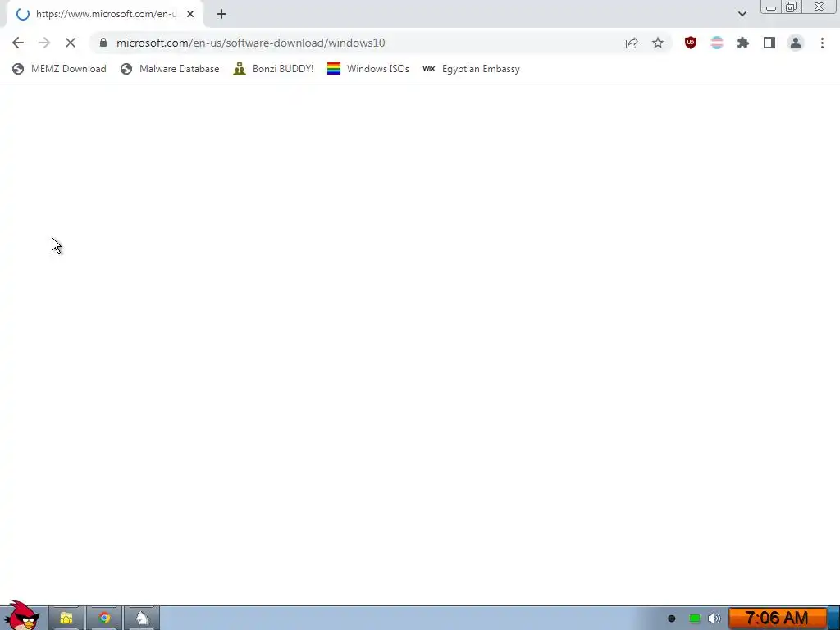
Task: Minimize the Chrome window
Action: coord(771,7)
